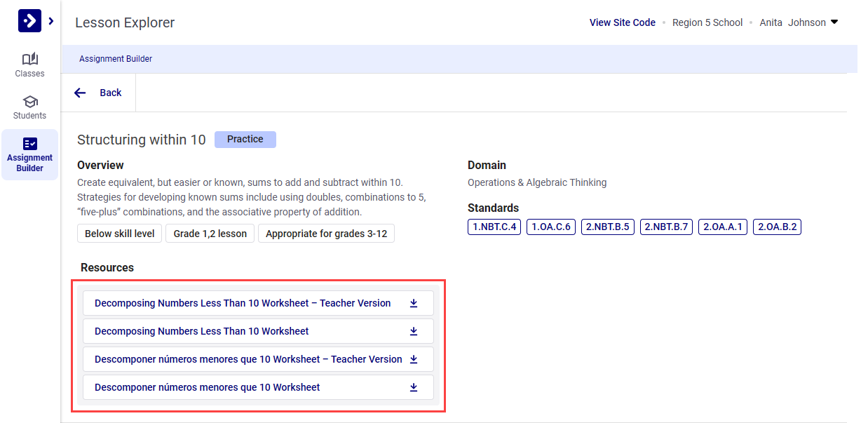Open View Site Code
This screenshot has width=868, height=423.
tap(622, 22)
